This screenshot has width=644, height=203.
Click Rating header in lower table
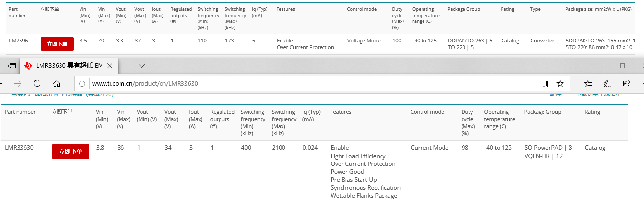point(592,112)
